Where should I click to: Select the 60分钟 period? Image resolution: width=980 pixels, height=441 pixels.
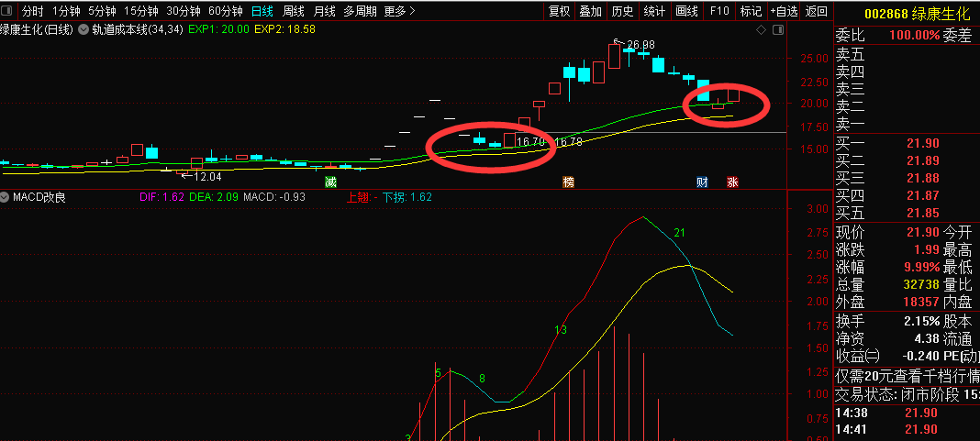click(x=226, y=11)
